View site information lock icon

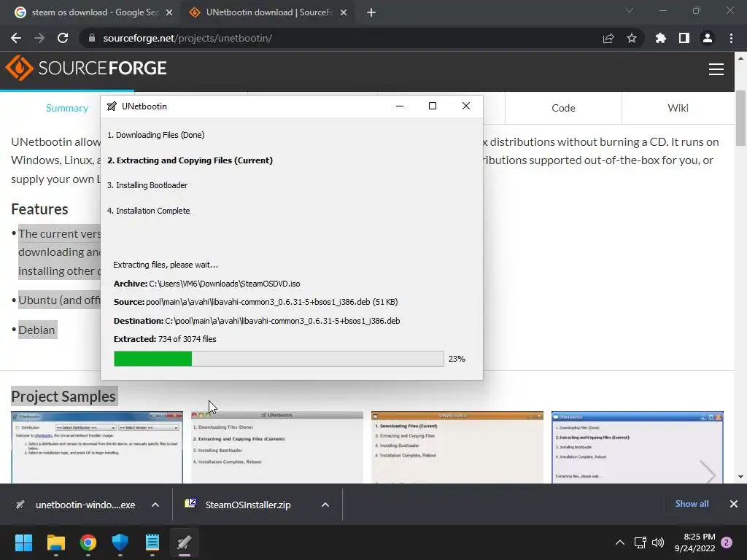pos(91,38)
